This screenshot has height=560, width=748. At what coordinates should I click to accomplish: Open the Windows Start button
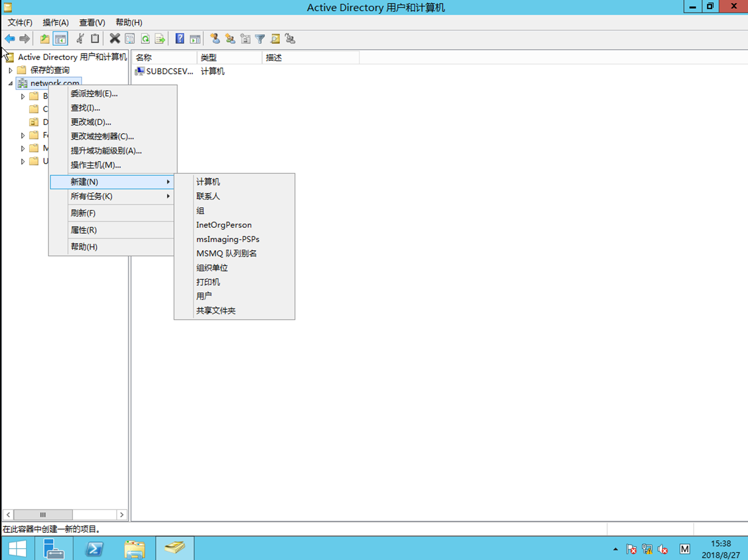pos(17,548)
